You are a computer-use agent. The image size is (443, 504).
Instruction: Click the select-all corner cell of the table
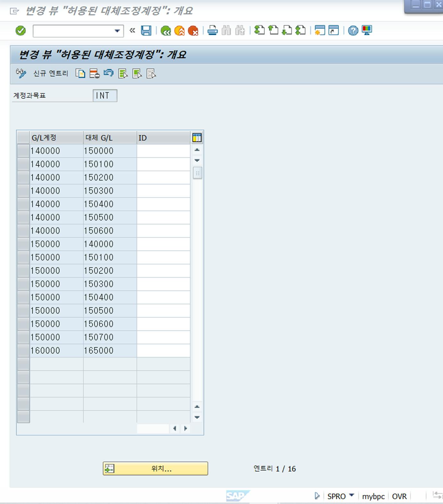point(23,138)
